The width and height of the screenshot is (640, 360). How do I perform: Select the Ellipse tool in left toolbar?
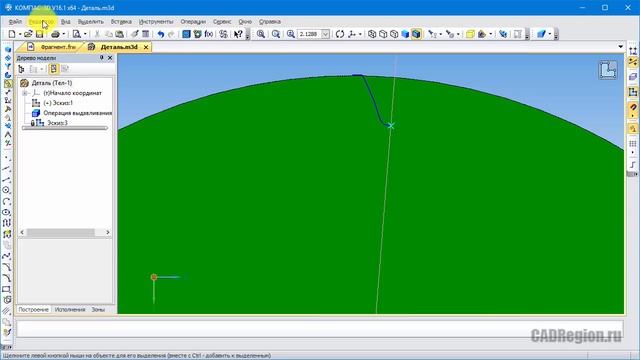[x=7, y=212]
